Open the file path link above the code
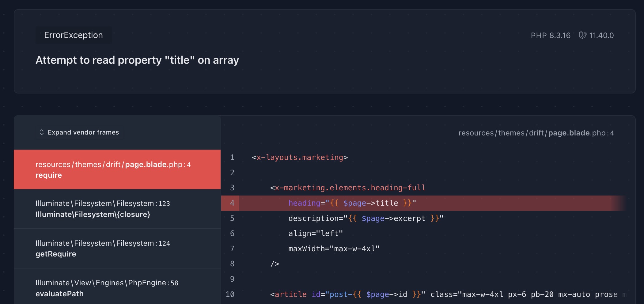This screenshot has width=644, height=304. [536, 133]
